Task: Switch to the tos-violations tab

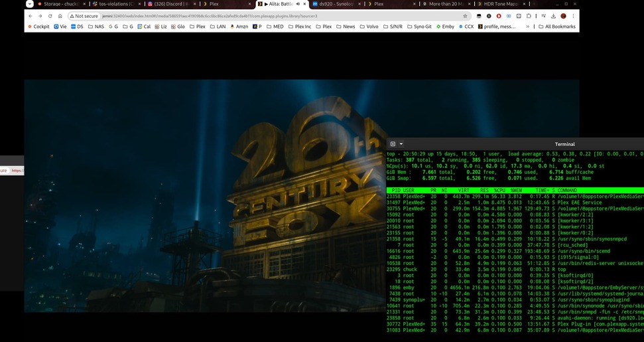Action: click(116, 4)
